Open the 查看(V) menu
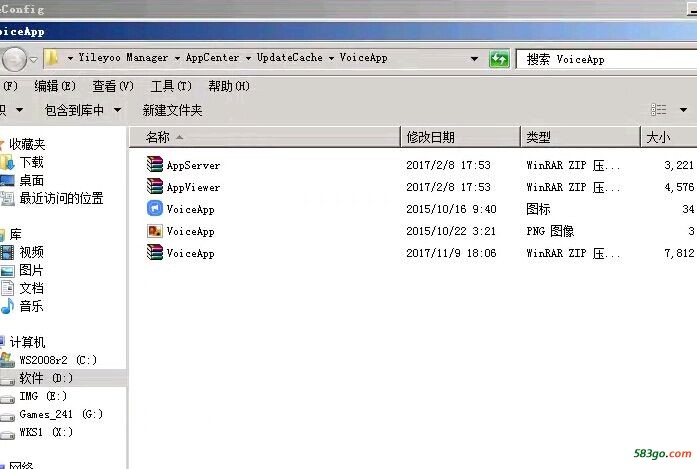 tap(113, 86)
